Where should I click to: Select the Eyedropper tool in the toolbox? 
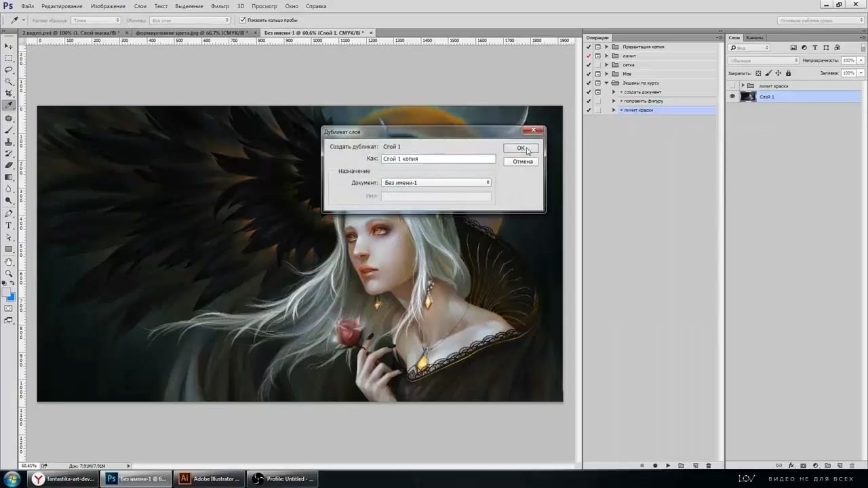tap(9, 106)
